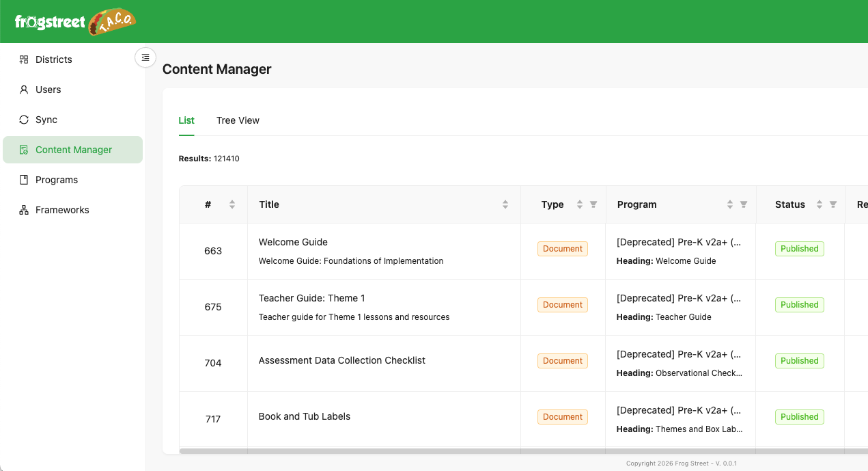
Task: Open Users in the sidebar
Action: click(72, 90)
